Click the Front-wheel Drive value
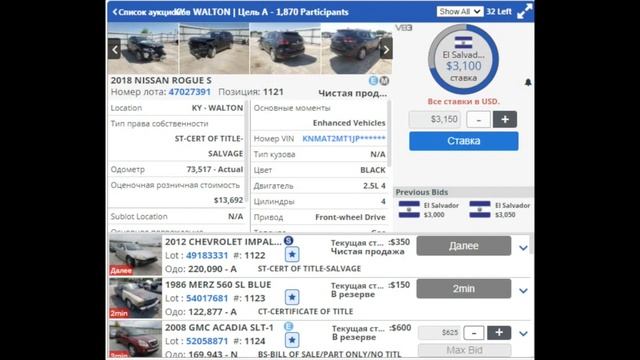Screen dimensions: 640x360 350,217
